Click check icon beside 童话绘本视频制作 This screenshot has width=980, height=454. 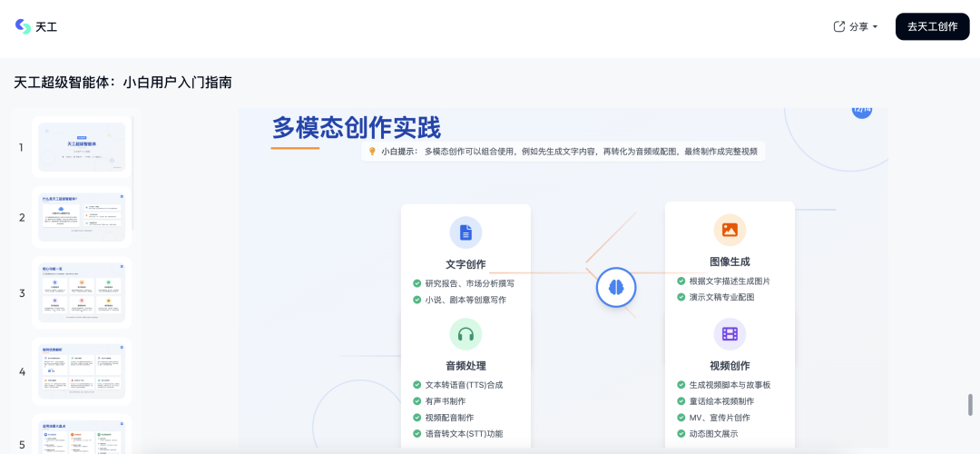point(681,400)
